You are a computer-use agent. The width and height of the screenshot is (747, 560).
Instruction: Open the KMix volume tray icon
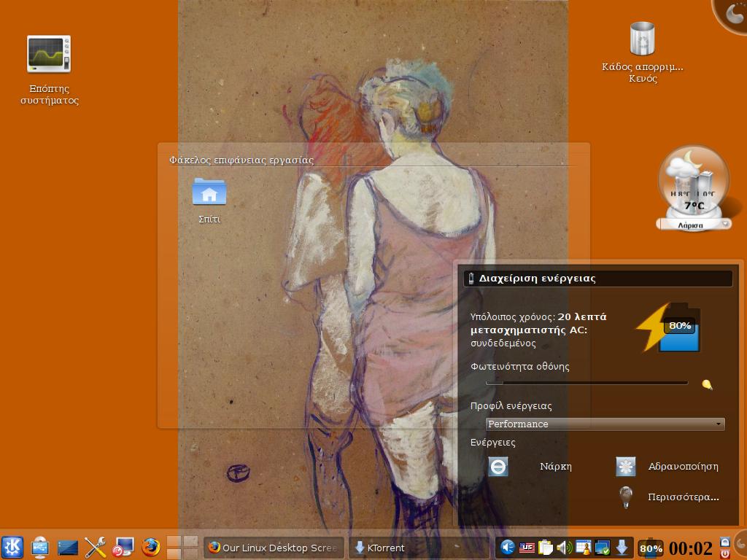(x=565, y=548)
